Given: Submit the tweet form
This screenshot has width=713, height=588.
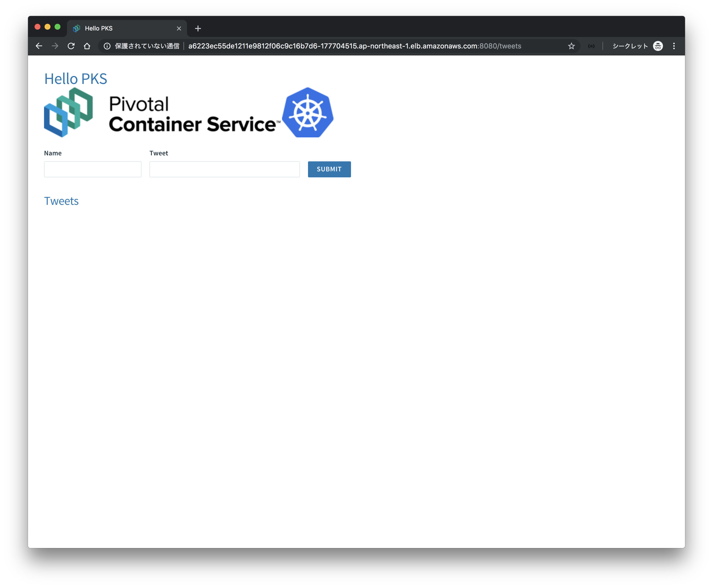Looking at the screenshot, I should coord(329,169).
